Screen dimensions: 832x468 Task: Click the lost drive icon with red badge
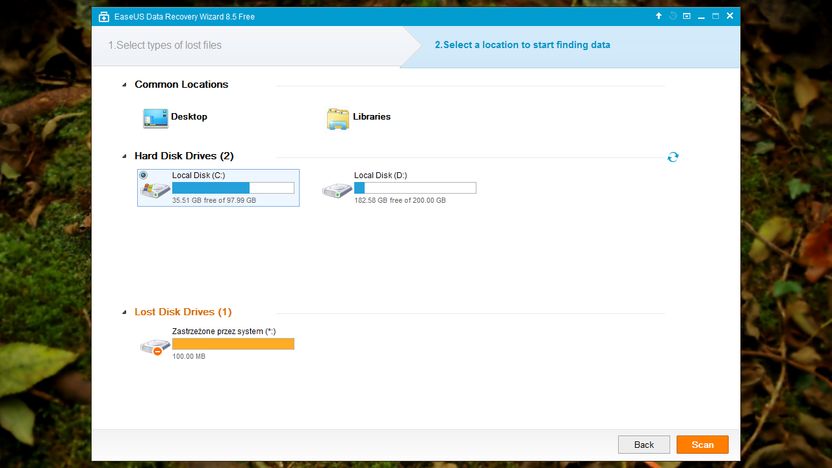tap(155, 347)
